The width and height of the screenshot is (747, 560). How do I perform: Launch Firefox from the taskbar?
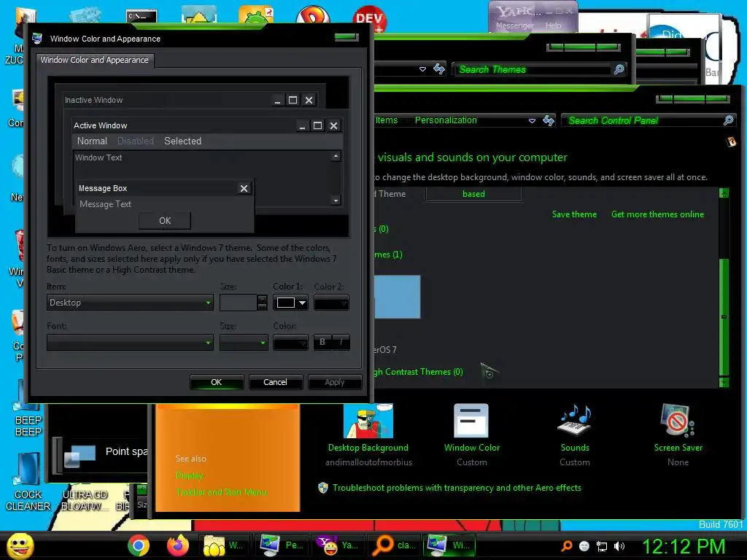click(x=178, y=545)
